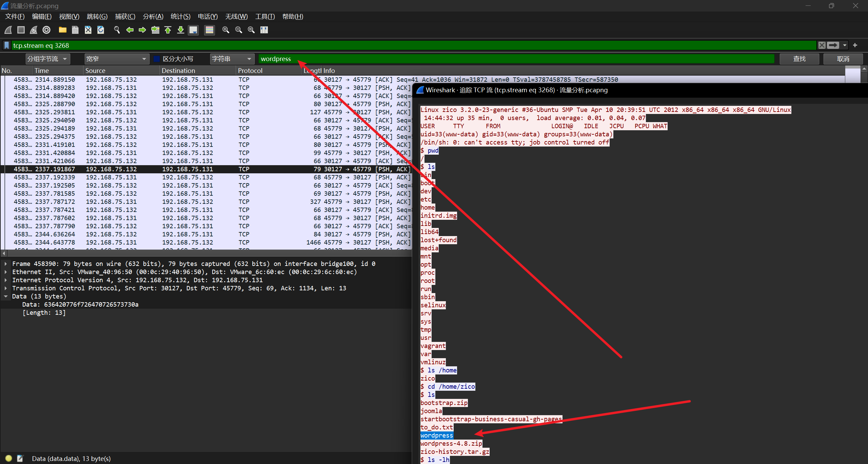This screenshot has width=868, height=464.
Task: Click the 查找 find button
Action: click(799, 59)
